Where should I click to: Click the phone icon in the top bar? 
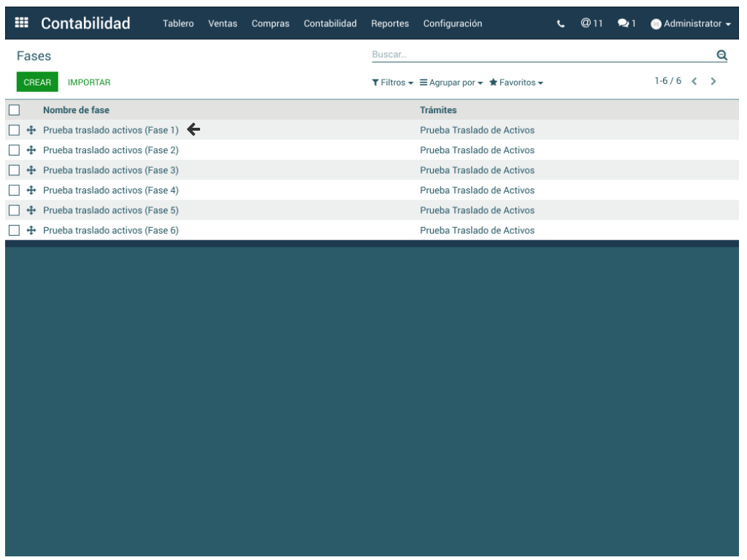click(x=561, y=24)
